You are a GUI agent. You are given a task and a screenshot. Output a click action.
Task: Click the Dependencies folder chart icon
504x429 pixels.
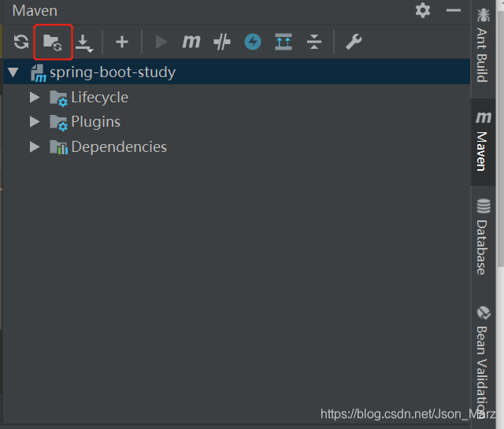coord(58,147)
